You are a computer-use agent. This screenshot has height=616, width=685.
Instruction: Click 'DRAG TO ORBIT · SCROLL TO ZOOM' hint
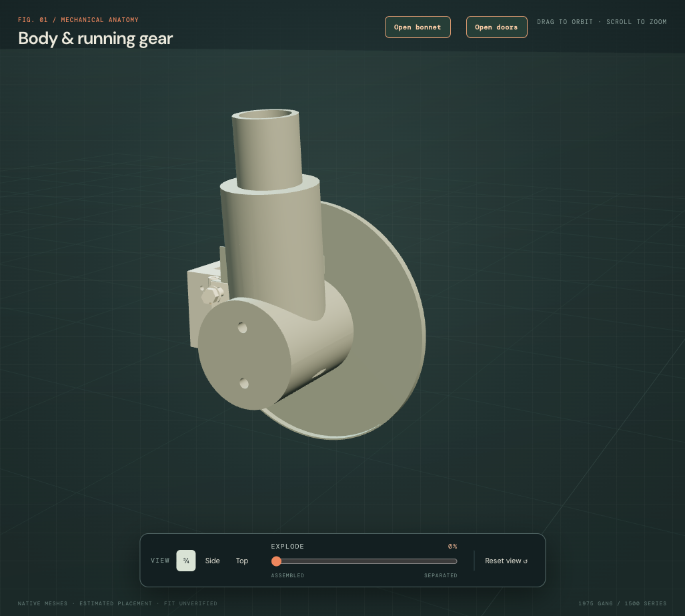point(602,22)
